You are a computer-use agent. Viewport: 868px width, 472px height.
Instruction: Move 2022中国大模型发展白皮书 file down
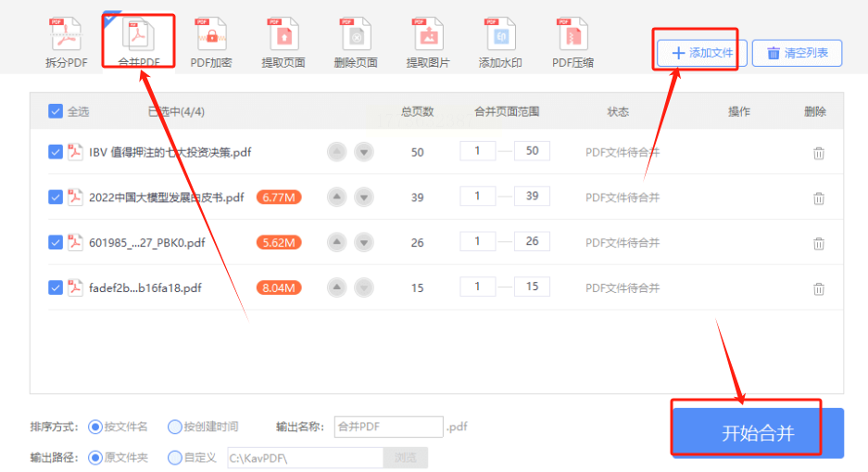pos(364,198)
